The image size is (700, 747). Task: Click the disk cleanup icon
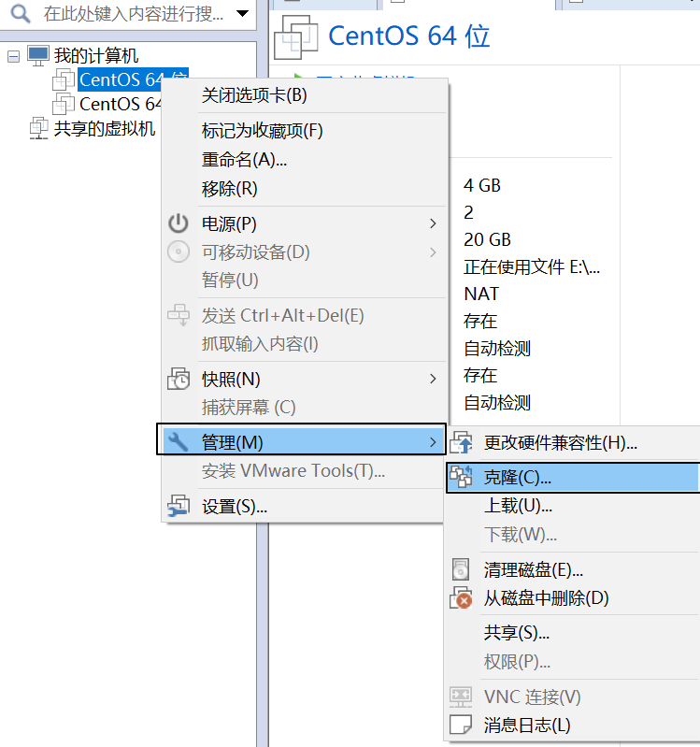(461, 568)
